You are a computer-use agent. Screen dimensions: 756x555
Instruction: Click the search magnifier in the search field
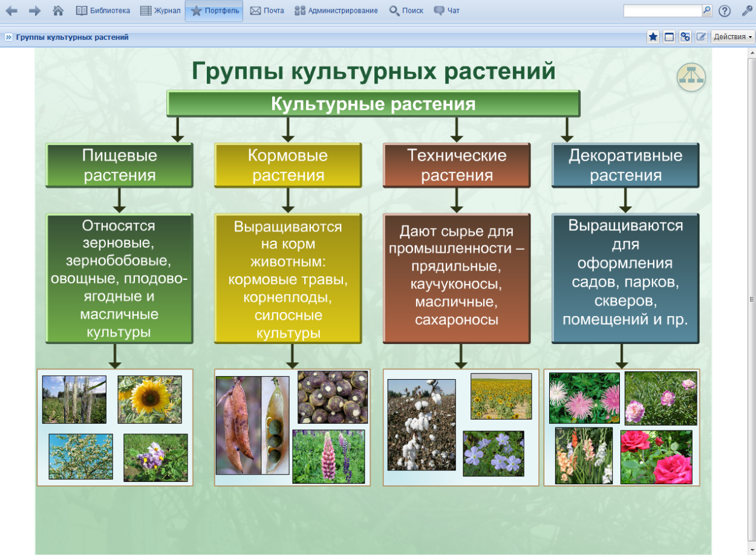(x=706, y=10)
